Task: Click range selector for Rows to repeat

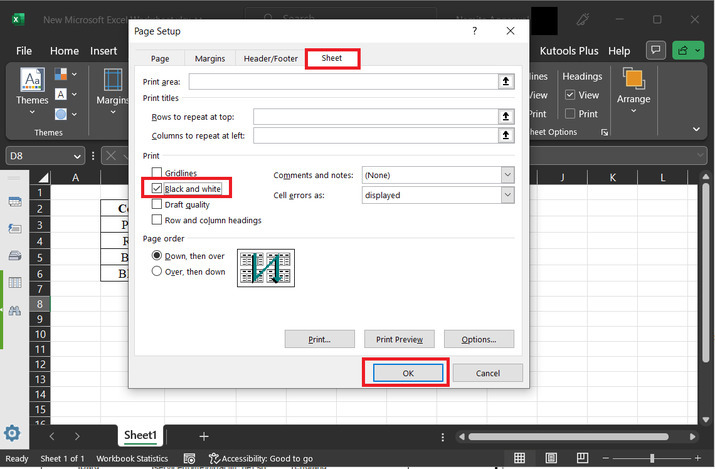Action: point(506,117)
